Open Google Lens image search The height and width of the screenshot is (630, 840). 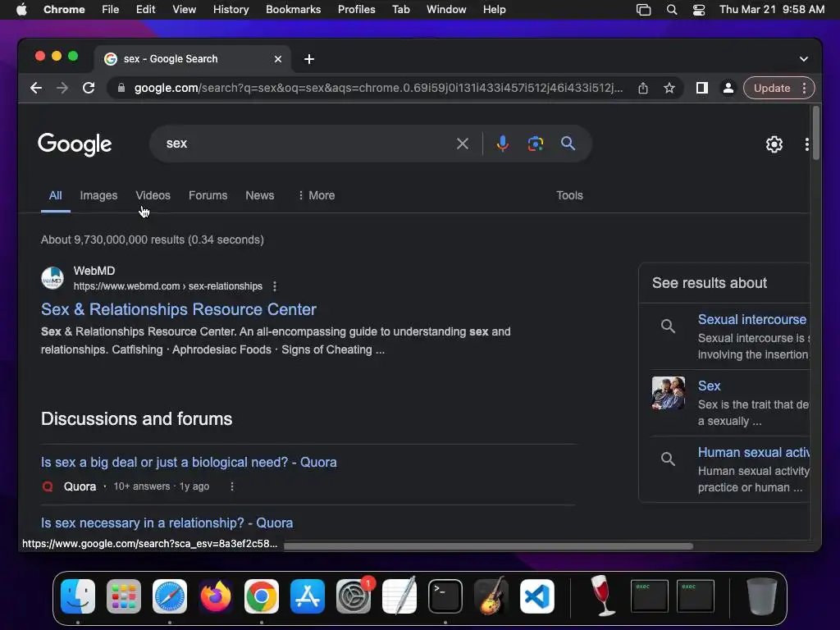click(535, 144)
